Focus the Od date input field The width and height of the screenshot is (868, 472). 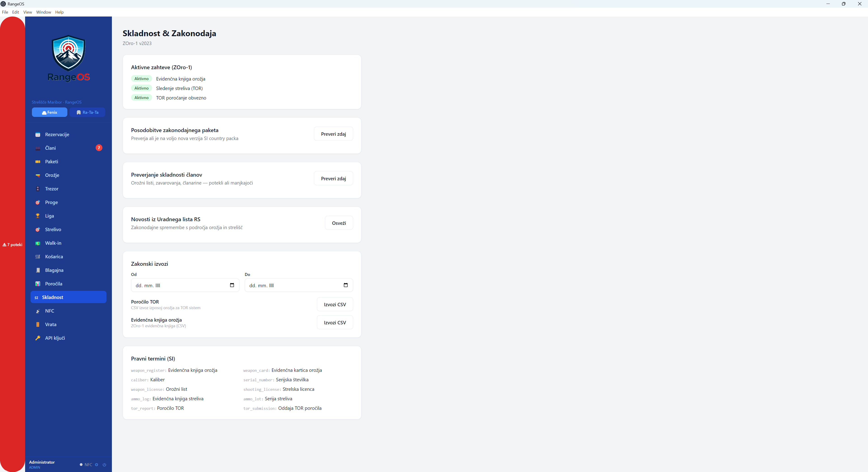185,285
